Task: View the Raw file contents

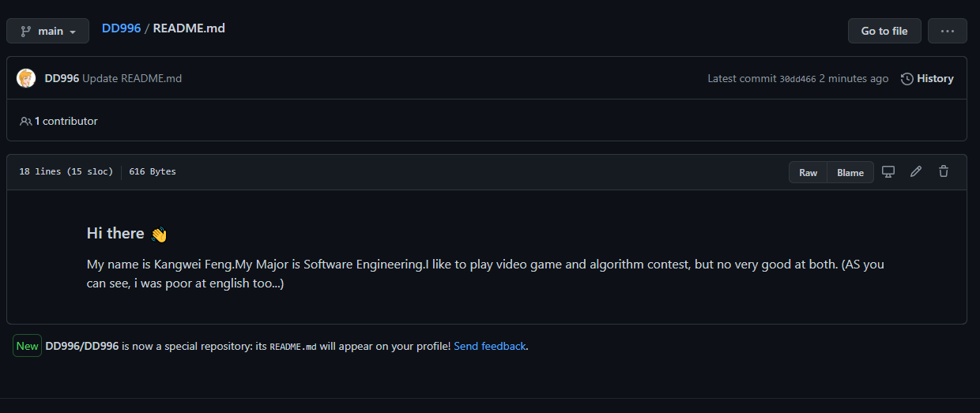Action: 808,172
